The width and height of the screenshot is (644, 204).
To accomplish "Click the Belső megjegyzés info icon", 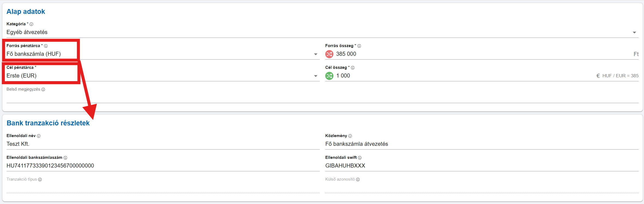I will pos(43,89).
